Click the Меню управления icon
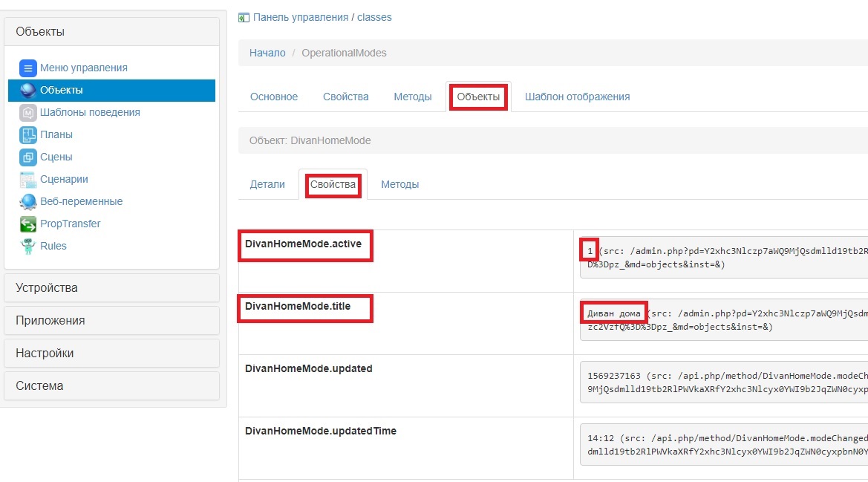 pyautogui.click(x=27, y=68)
